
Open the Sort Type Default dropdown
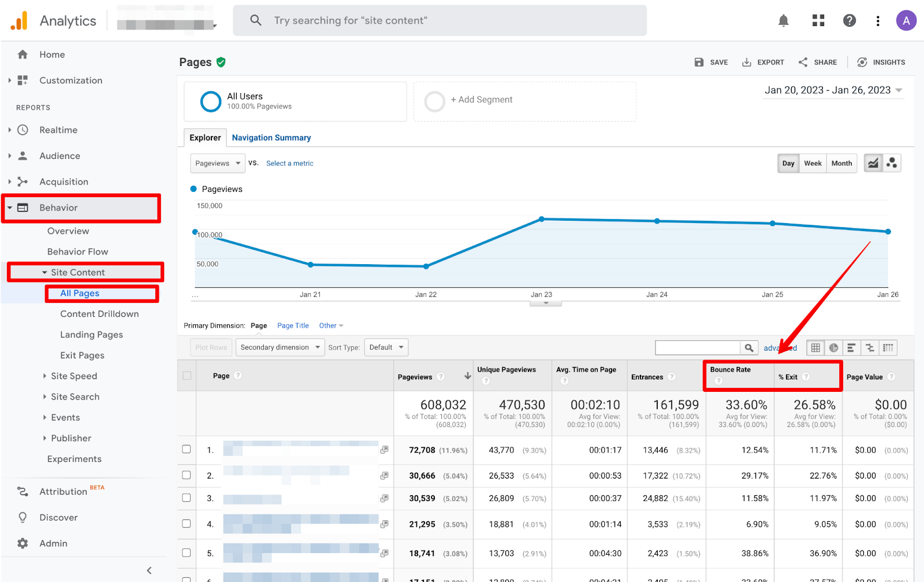[386, 347]
